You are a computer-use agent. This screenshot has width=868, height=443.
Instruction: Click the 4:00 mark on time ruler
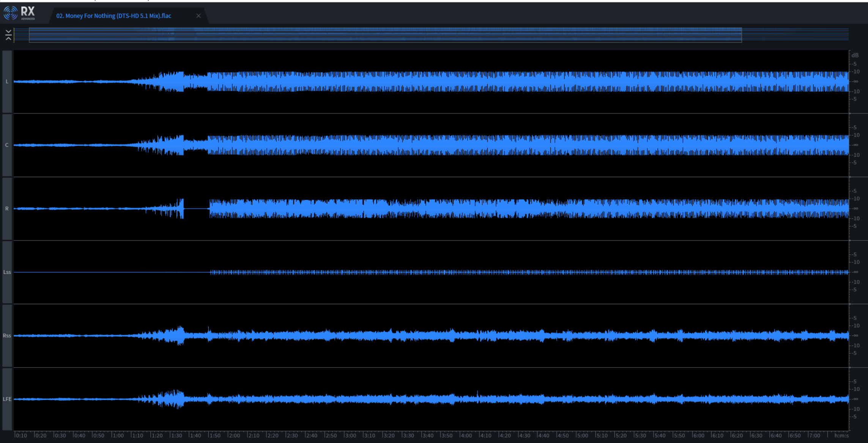(466, 435)
